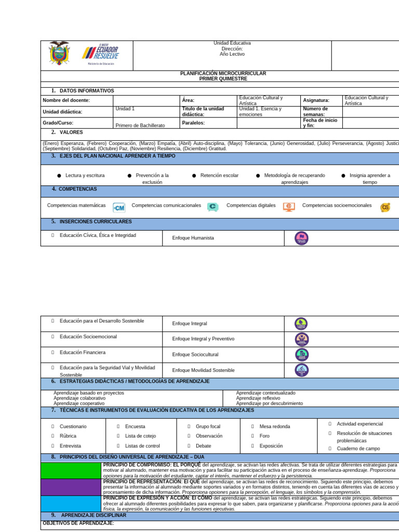This screenshot has height=532, width=399.
Task: Click the blue Principio de Expresión color cell
Action: pyautogui.click(x=71, y=504)
